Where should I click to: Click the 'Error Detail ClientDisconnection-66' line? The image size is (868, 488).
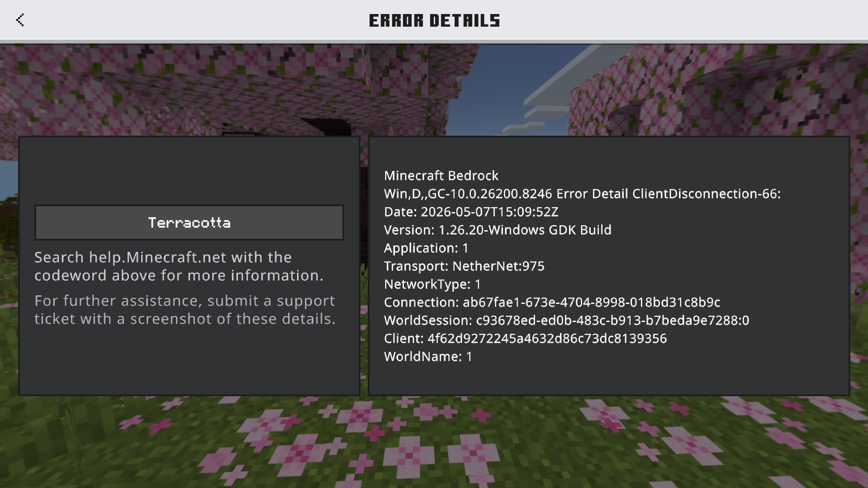pyautogui.click(x=582, y=194)
